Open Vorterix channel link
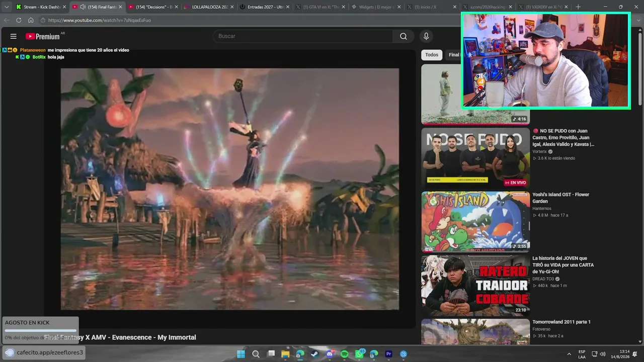The width and height of the screenshot is (644, 362). point(539,151)
